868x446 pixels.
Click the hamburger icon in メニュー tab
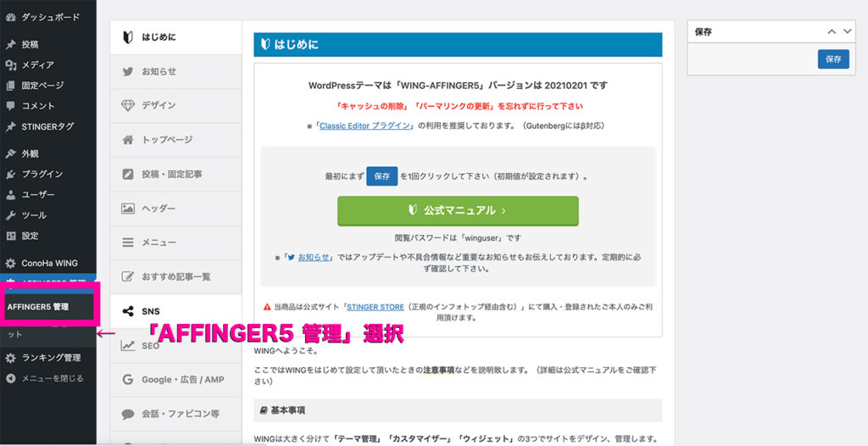[x=128, y=243]
